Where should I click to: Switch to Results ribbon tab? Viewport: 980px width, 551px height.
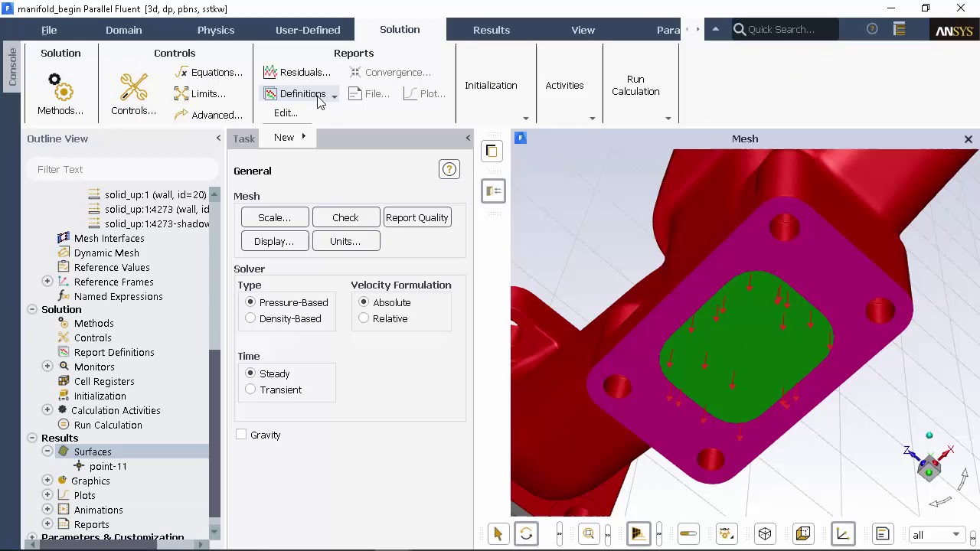492,30
